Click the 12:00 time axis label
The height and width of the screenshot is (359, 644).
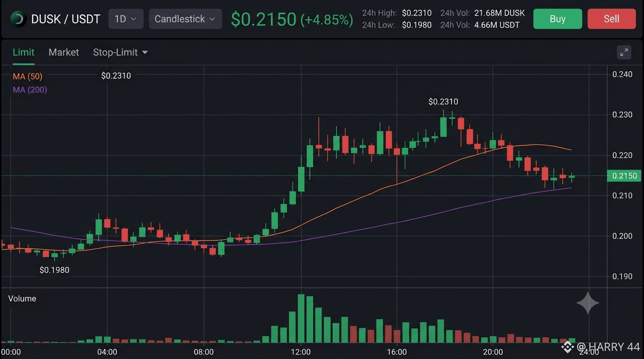[300, 352]
